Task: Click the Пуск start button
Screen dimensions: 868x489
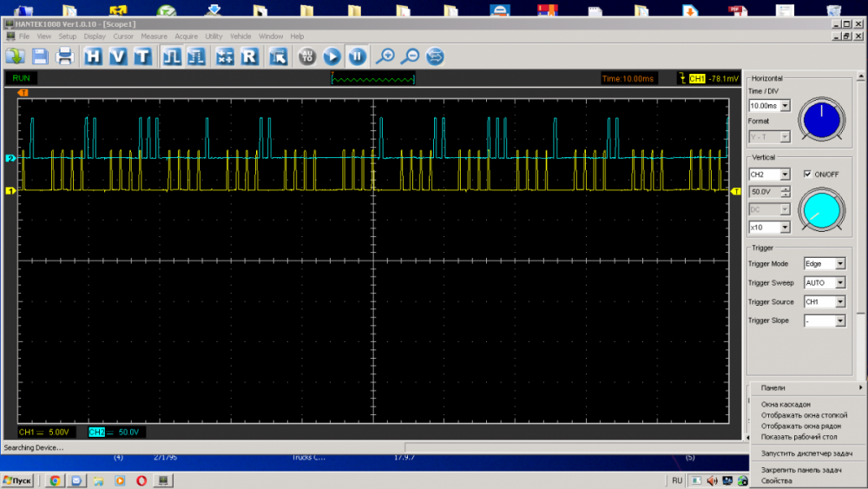Action: point(18,480)
